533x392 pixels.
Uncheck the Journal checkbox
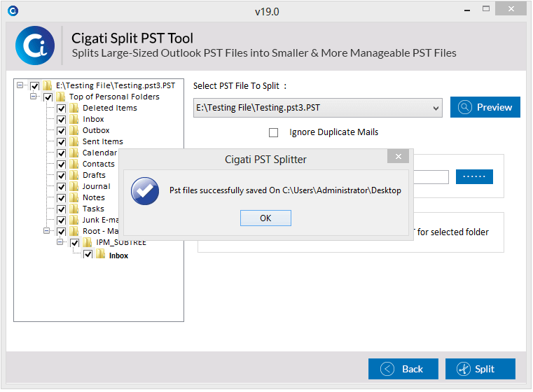pyautogui.click(x=61, y=187)
